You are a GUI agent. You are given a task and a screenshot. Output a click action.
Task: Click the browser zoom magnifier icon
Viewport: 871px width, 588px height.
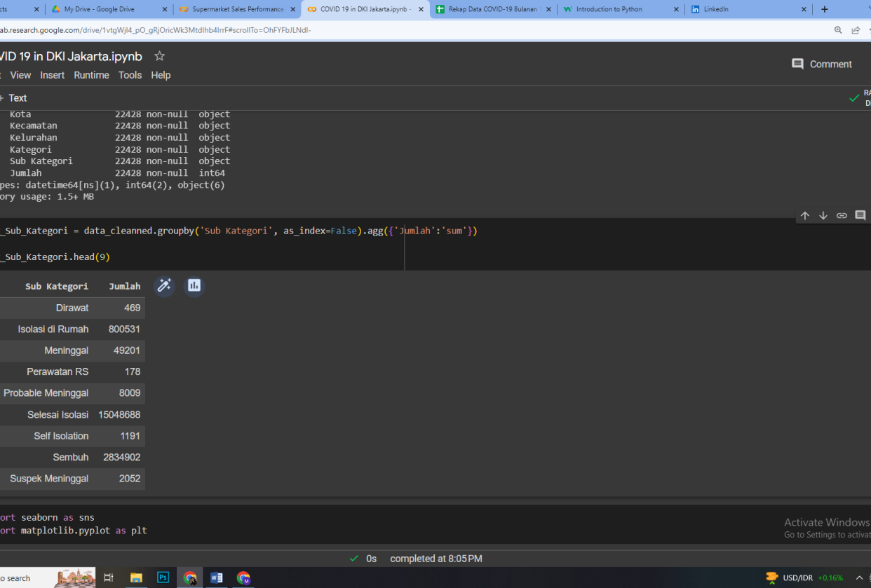click(x=838, y=30)
